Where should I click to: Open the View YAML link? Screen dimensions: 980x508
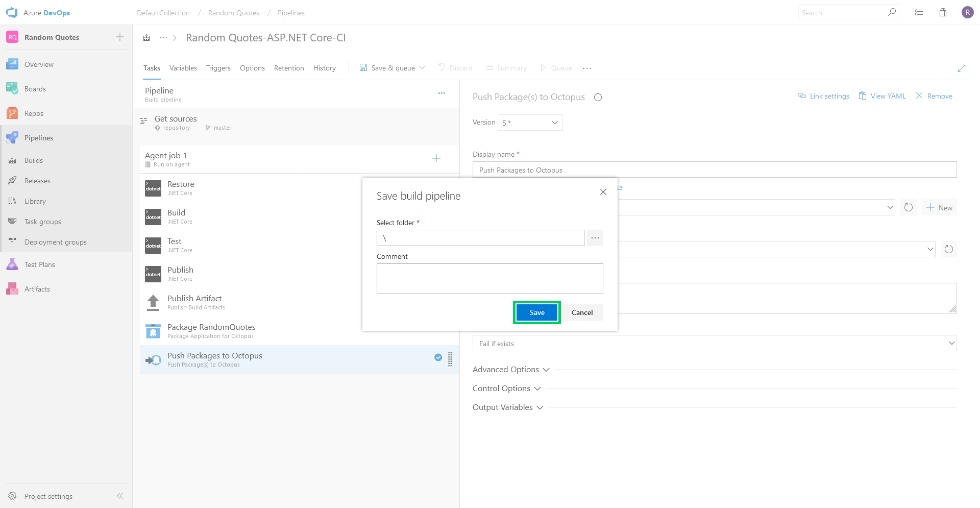click(x=883, y=96)
